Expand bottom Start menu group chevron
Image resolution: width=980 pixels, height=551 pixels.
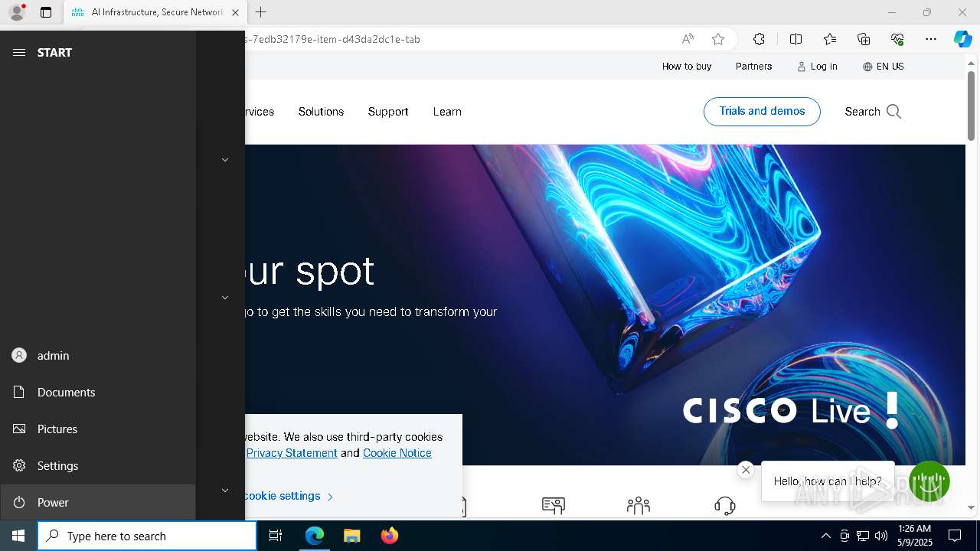point(225,490)
